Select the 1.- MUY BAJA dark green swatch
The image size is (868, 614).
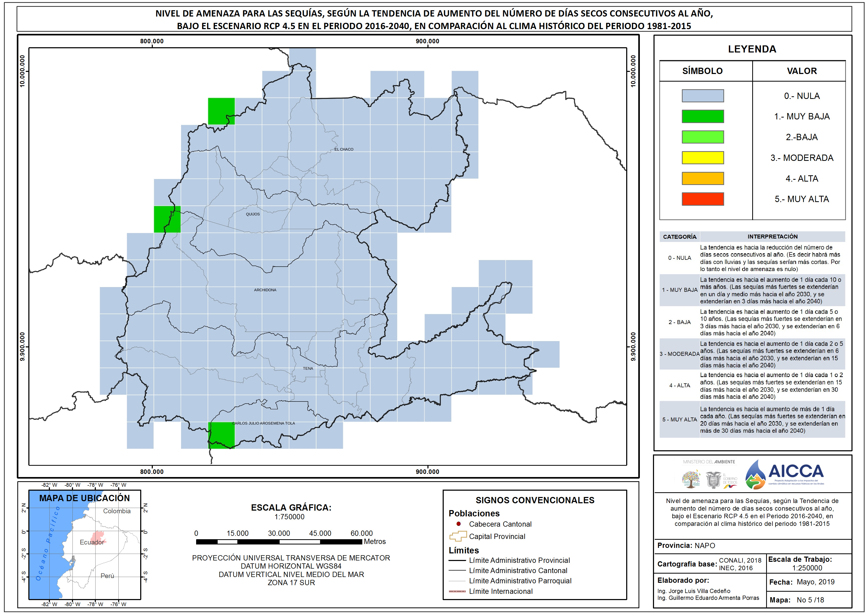pos(703,117)
